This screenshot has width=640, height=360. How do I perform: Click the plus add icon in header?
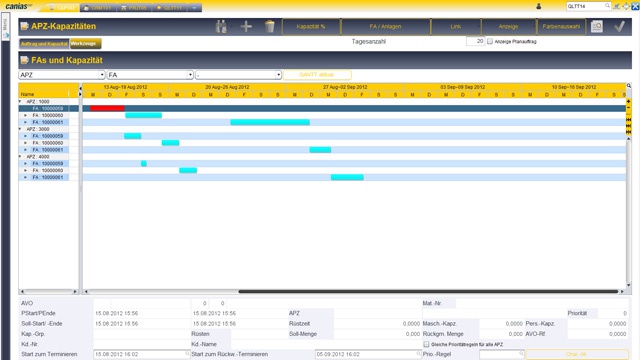tap(246, 27)
